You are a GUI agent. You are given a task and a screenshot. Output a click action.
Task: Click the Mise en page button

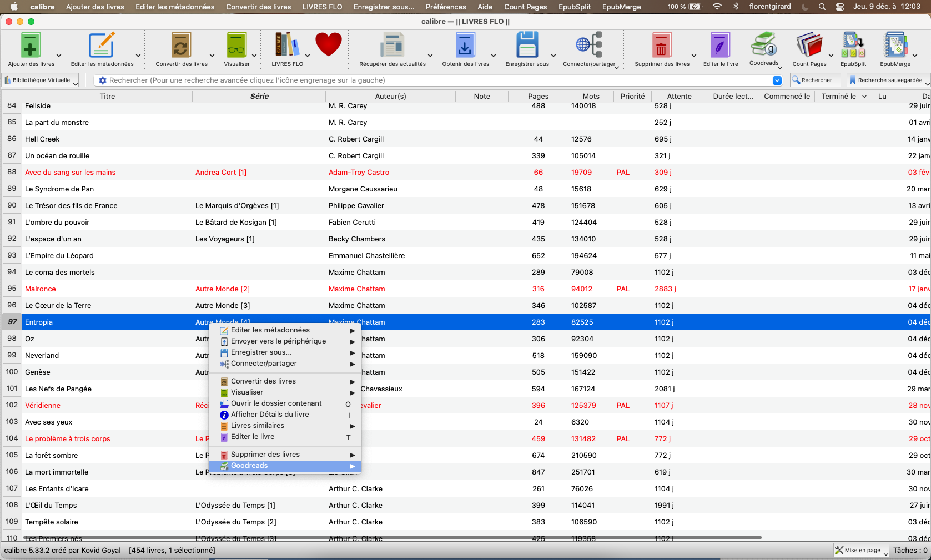(x=861, y=550)
